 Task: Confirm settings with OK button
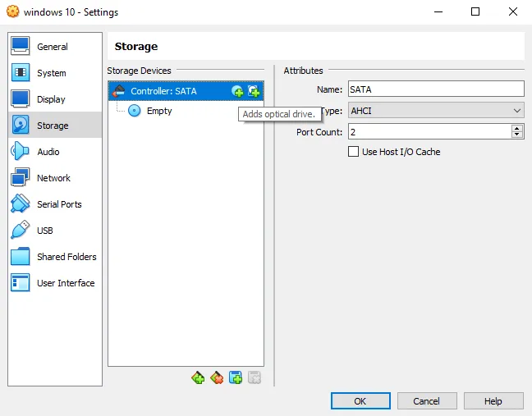coord(360,401)
